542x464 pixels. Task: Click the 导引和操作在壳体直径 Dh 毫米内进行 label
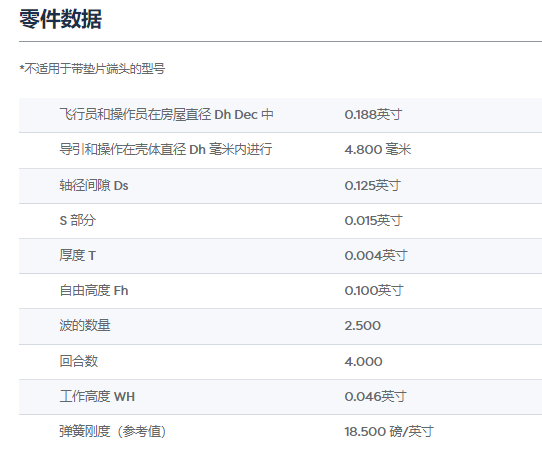pyautogui.click(x=166, y=149)
